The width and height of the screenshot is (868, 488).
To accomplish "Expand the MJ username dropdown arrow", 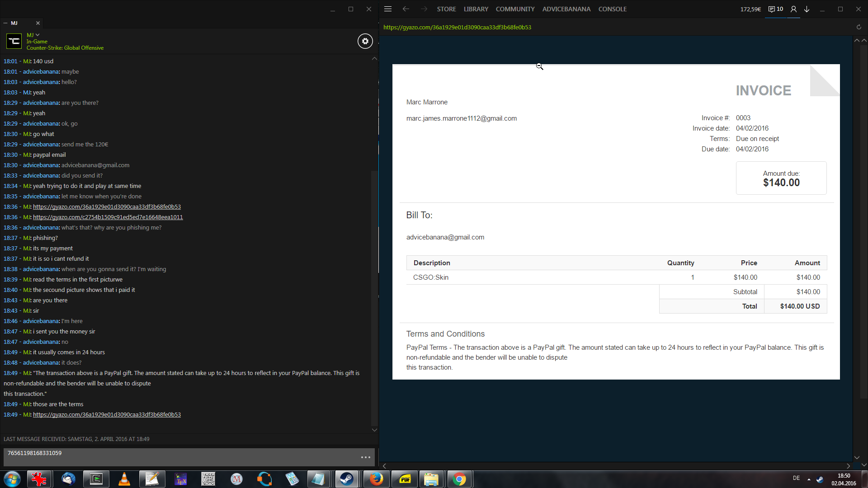I will click(x=38, y=35).
